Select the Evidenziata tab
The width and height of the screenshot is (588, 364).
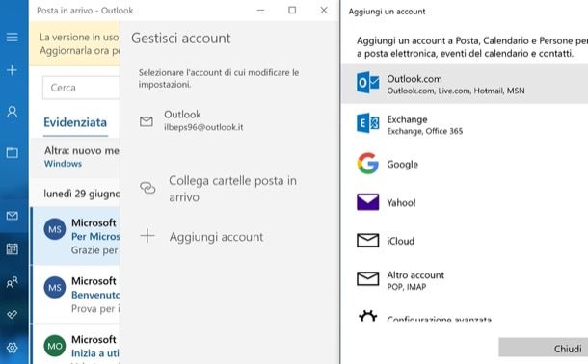75,122
